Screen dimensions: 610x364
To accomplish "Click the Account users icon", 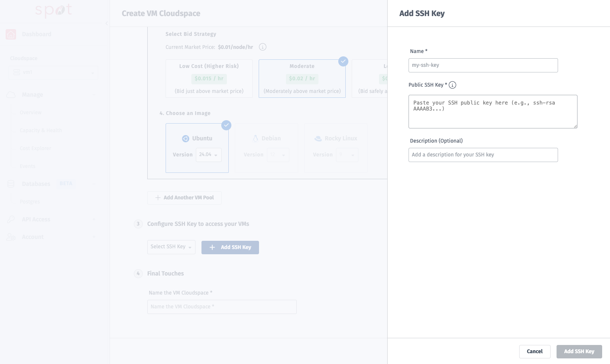I will [x=11, y=237].
